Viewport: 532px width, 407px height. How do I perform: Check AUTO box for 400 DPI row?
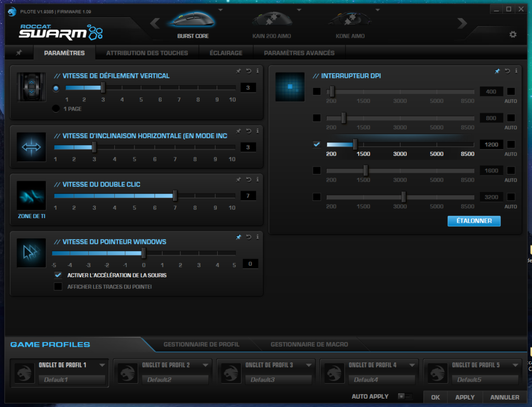511,91
